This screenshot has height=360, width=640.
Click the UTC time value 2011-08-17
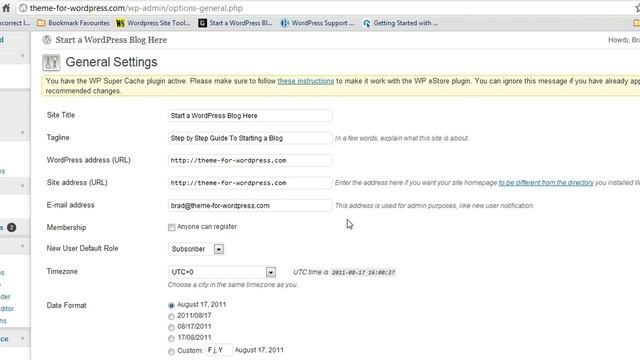click(x=363, y=273)
